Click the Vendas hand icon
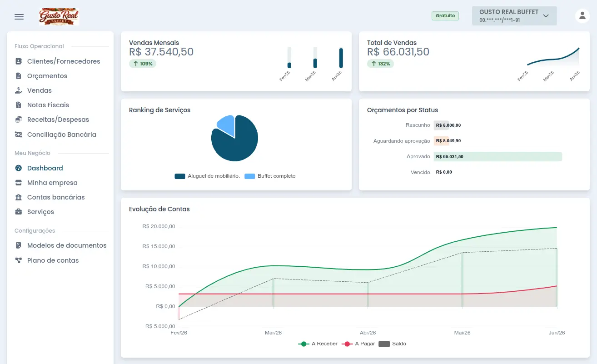597x364 pixels. pyautogui.click(x=19, y=90)
